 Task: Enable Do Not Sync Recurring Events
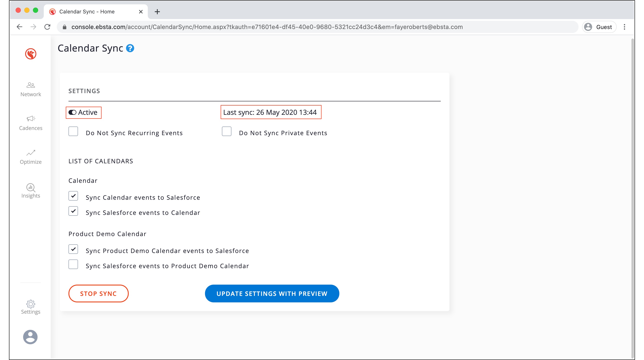pos(73,131)
